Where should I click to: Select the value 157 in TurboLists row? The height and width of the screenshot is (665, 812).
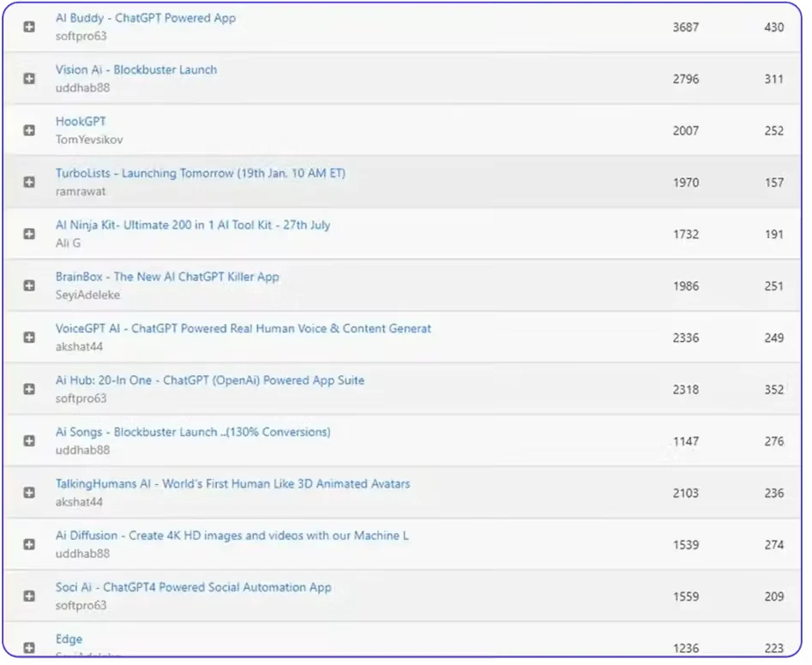click(x=773, y=183)
